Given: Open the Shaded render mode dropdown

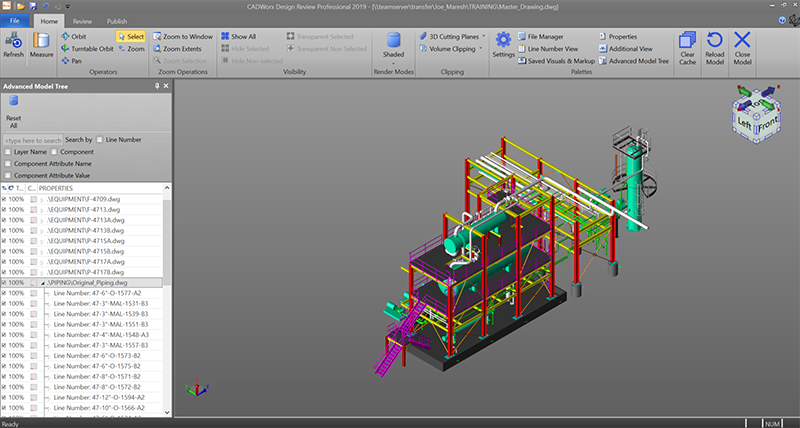Looking at the screenshot, I should (x=394, y=55).
